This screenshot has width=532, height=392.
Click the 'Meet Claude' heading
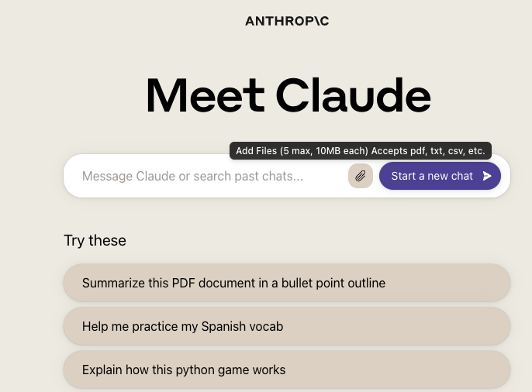[x=288, y=95]
